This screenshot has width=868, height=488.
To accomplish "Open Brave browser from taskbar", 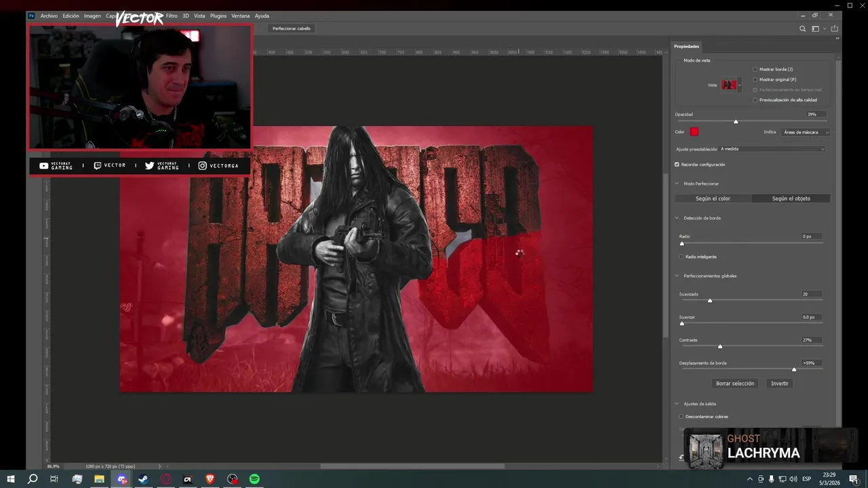I will [x=210, y=479].
